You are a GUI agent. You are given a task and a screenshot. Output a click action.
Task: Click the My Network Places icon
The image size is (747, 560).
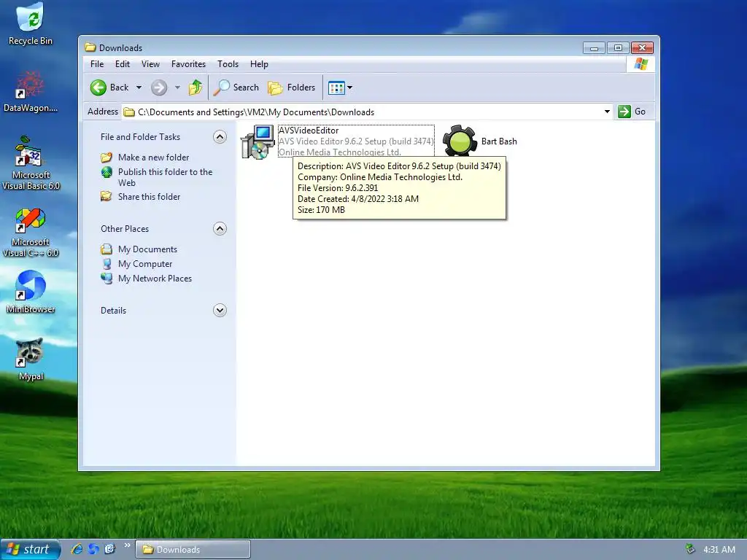pos(107,279)
